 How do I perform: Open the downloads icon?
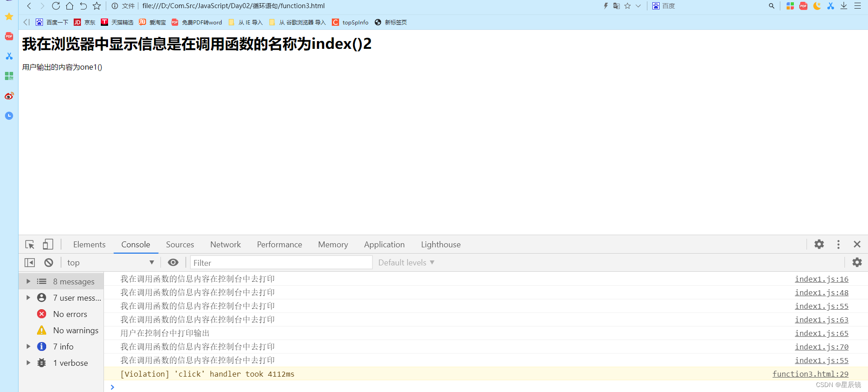[844, 6]
